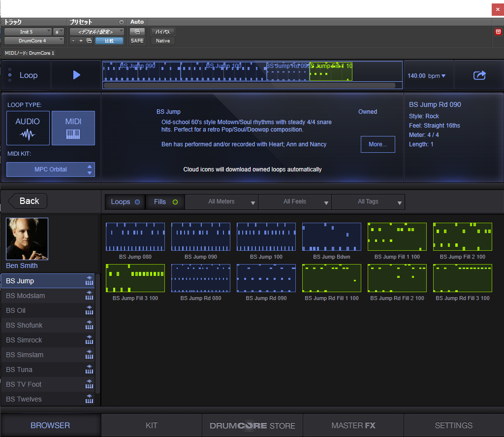Screen dimensions: 504x437
Task: Click the Ben Smith name link
Action: pyautogui.click(x=22, y=266)
